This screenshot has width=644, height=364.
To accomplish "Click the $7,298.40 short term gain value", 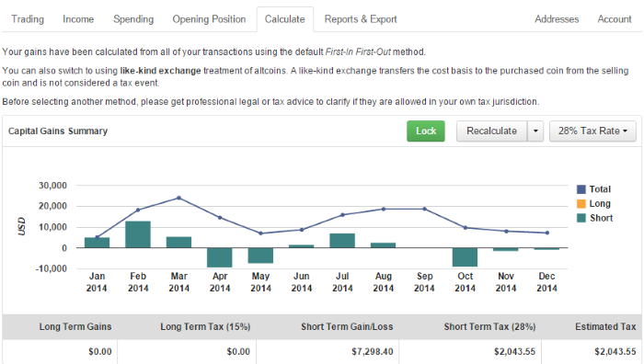I will 372,352.
